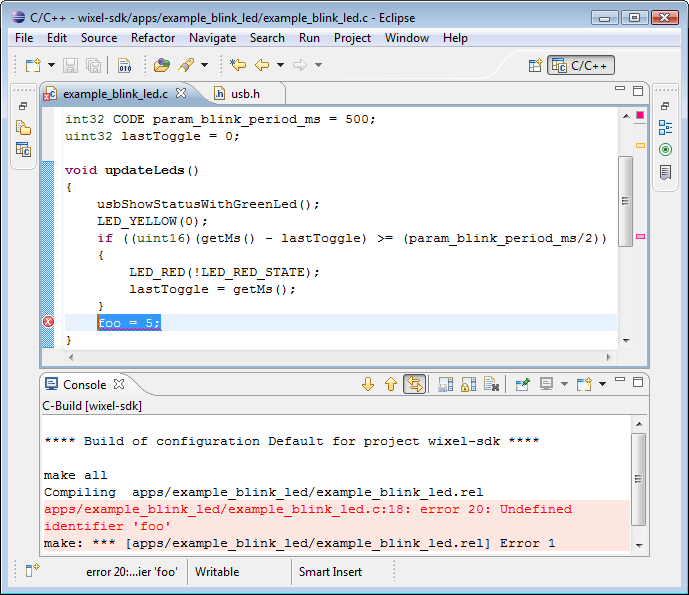
Task: Open the File menu
Action: 24,38
